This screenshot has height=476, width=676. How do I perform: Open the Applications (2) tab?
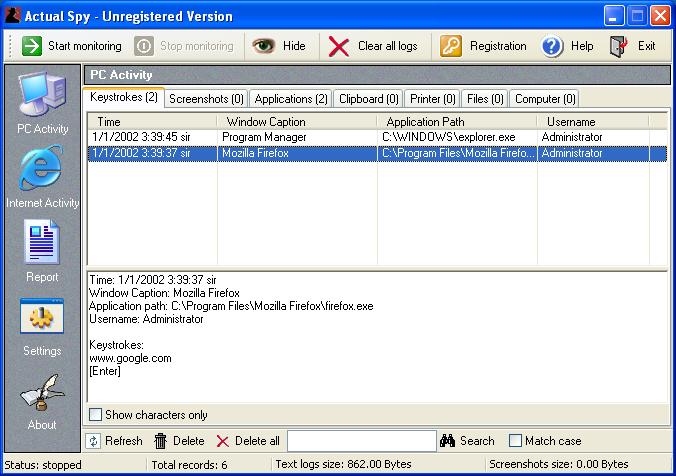291,99
